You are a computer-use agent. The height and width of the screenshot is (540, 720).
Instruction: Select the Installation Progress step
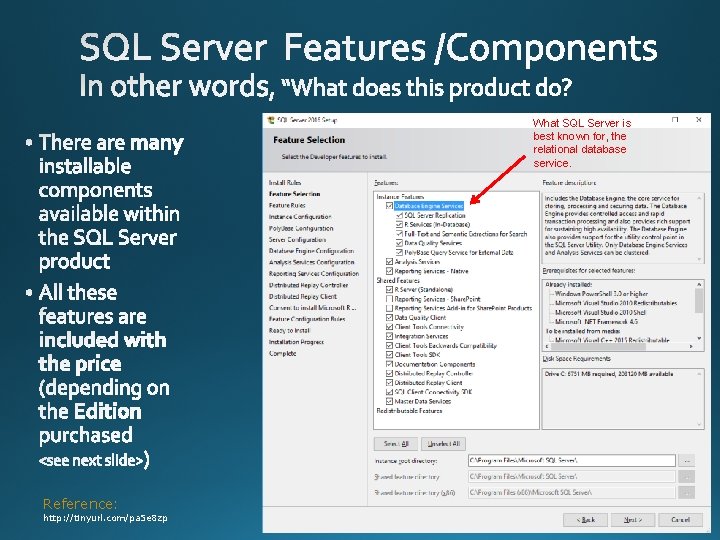coord(297,342)
